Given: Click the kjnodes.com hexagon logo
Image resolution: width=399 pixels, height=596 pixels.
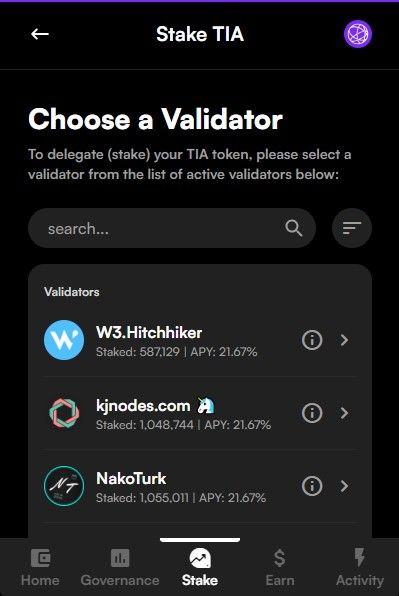Looking at the screenshot, I should coord(64,413).
